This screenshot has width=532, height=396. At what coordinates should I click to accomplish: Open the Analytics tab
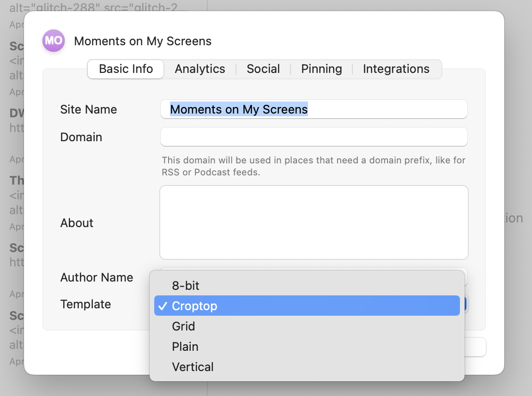pyautogui.click(x=200, y=69)
